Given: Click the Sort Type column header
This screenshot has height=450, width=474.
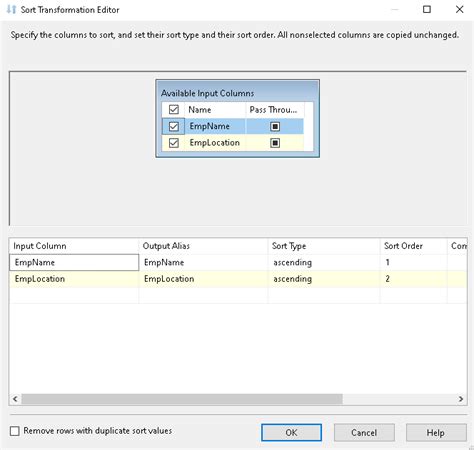Looking at the screenshot, I should point(324,246).
